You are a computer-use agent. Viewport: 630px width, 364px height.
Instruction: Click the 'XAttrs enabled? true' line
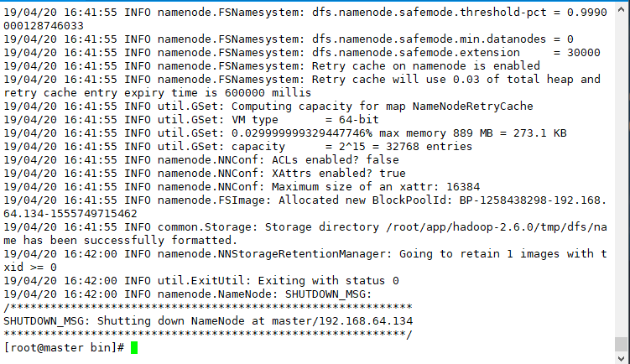point(205,173)
